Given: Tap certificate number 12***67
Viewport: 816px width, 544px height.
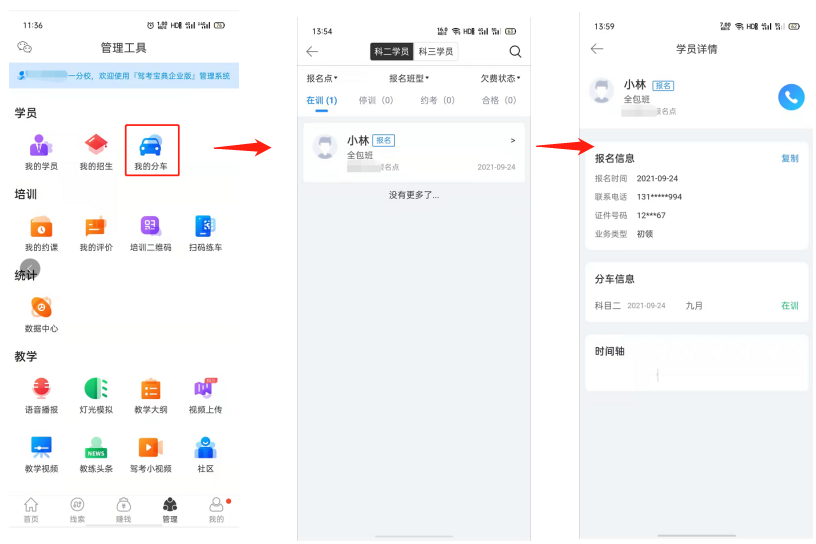Looking at the screenshot, I should pos(651,216).
